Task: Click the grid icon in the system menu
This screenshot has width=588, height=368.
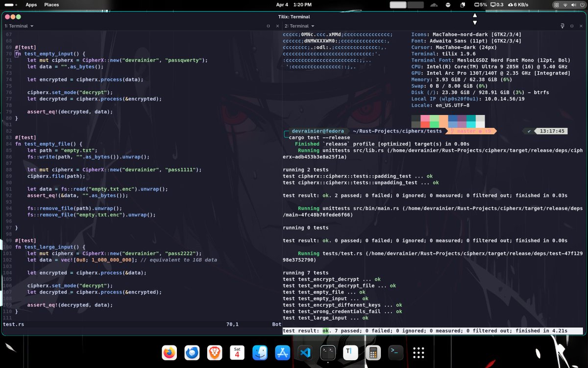Action: [x=557, y=5]
